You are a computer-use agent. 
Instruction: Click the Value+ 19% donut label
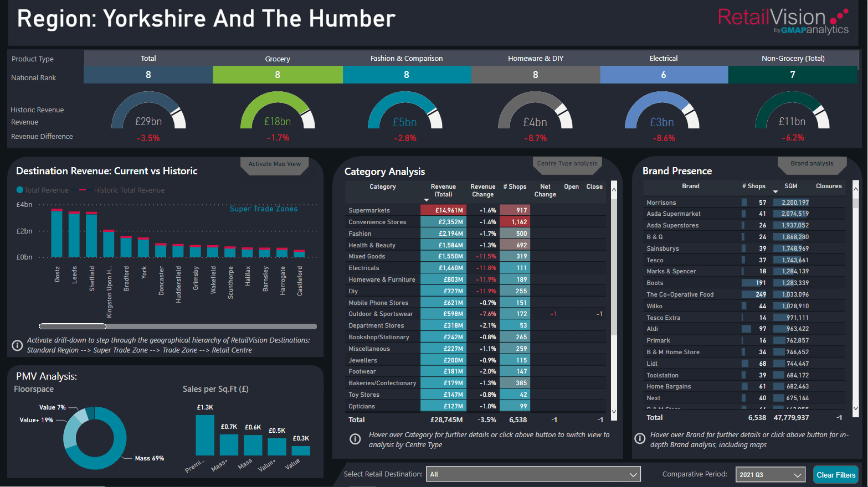pyautogui.click(x=37, y=420)
